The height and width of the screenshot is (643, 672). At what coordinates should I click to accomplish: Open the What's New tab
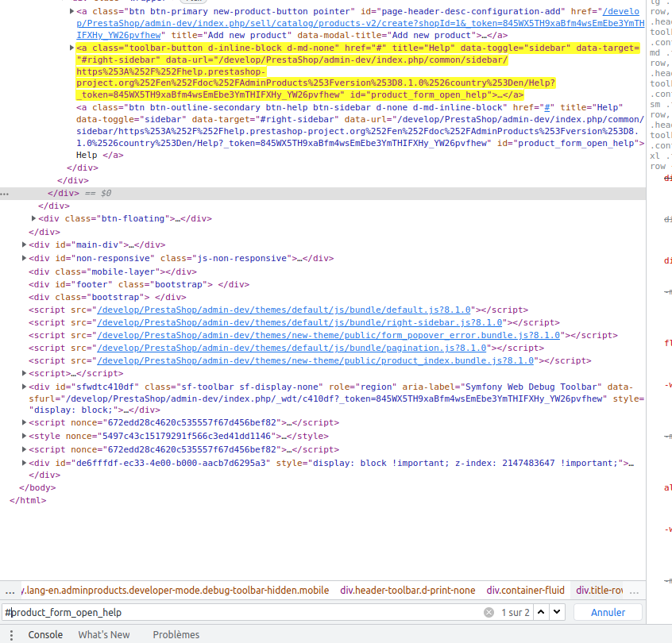click(x=104, y=634)
